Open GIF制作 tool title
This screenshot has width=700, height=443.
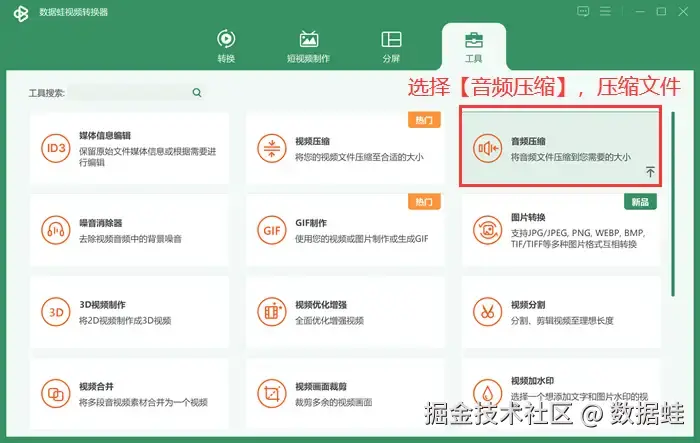[311, 223]
